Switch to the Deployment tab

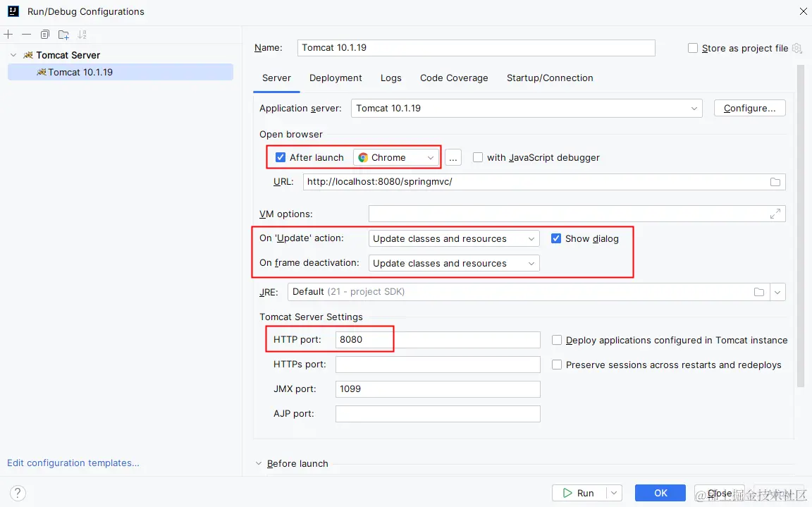tap(336, 78)
